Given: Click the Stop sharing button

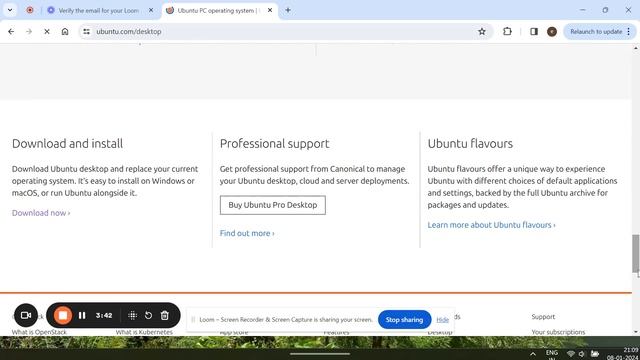Looking at the screenshot, I should tap(404, 320).
